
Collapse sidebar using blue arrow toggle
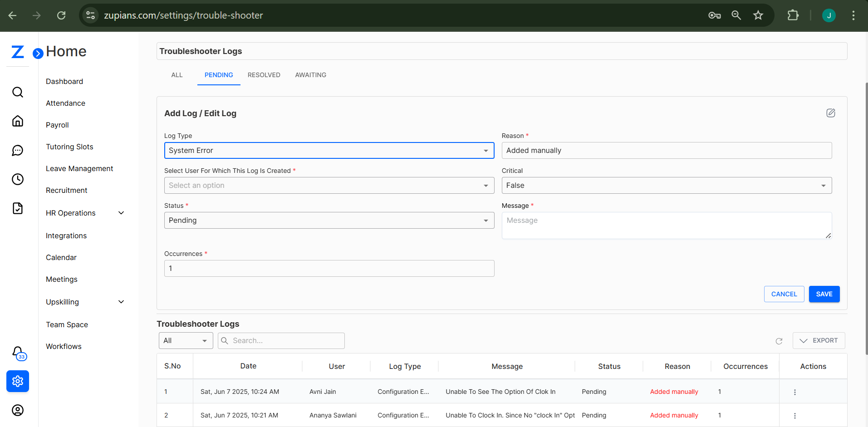coord(38,54)
